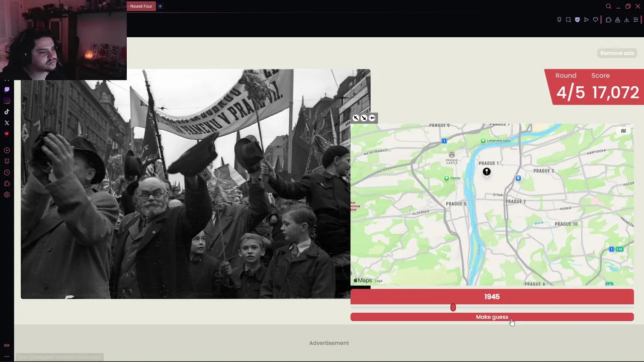Open a new browser tab
644x362 pixels.
(160, 6)
